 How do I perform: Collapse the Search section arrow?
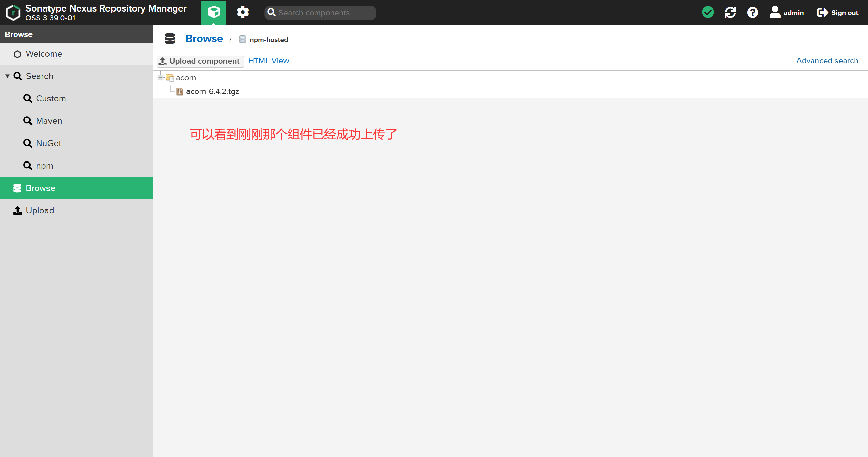pos(7,76)
